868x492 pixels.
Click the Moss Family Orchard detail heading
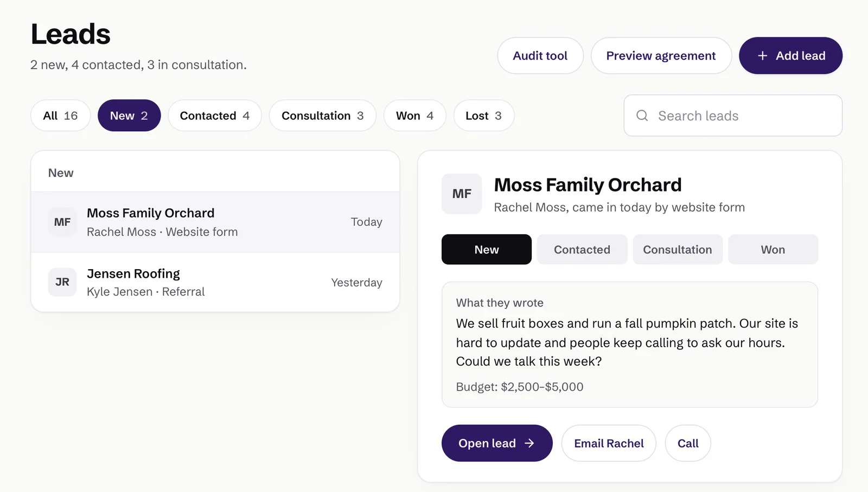[x=588, y=185]
